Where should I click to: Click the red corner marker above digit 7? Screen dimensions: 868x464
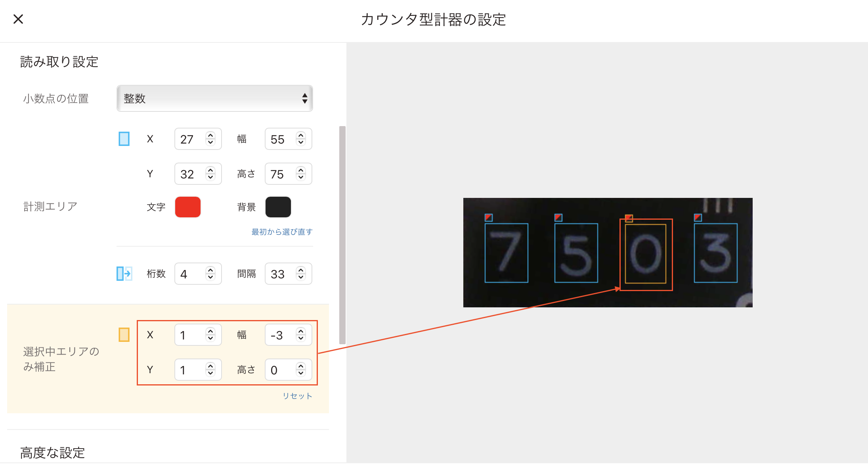[489, 218]
